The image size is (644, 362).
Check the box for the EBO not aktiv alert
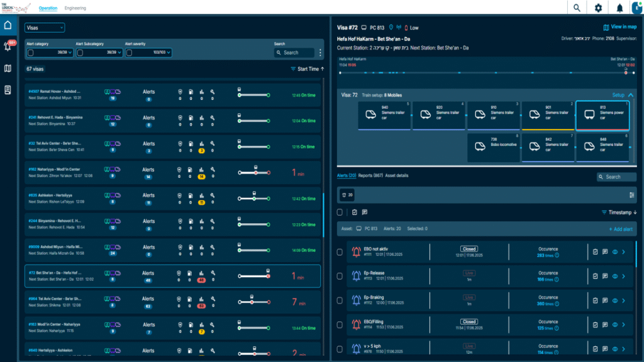340,252
